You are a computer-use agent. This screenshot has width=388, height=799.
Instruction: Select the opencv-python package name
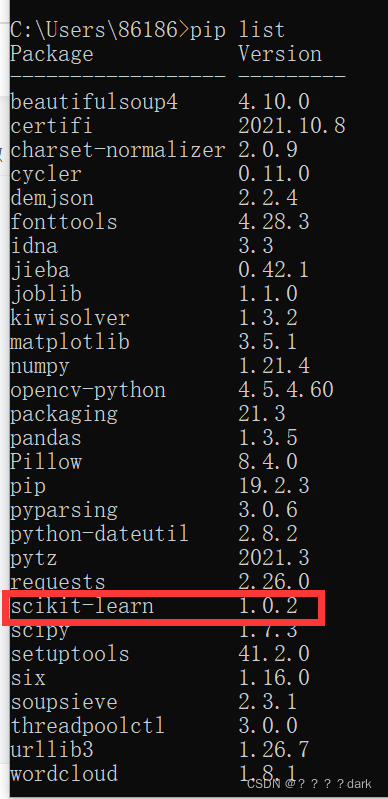tap(88, 390)
